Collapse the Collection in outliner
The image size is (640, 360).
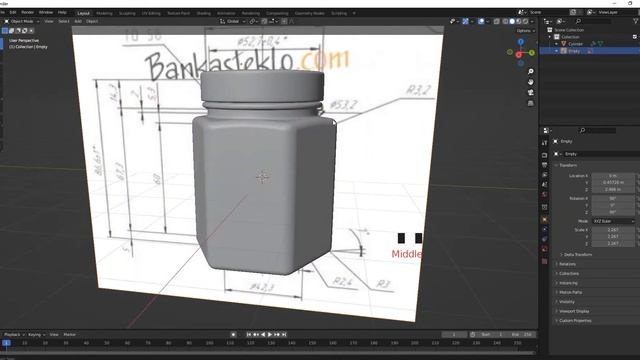(x=550, y=37)
